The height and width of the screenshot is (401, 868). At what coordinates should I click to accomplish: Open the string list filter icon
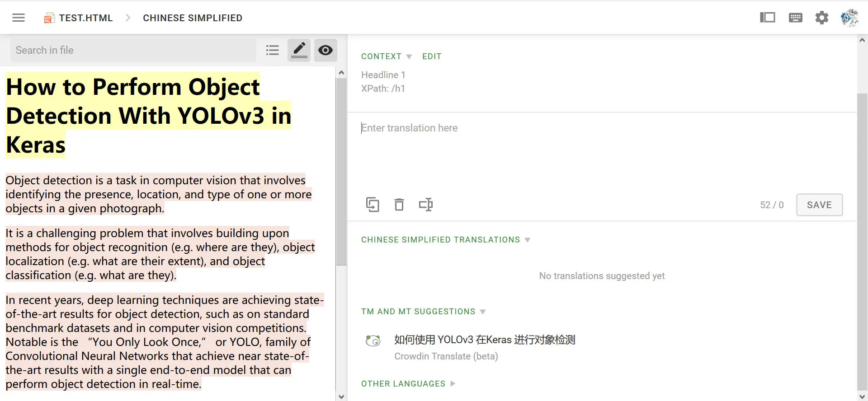273,50
